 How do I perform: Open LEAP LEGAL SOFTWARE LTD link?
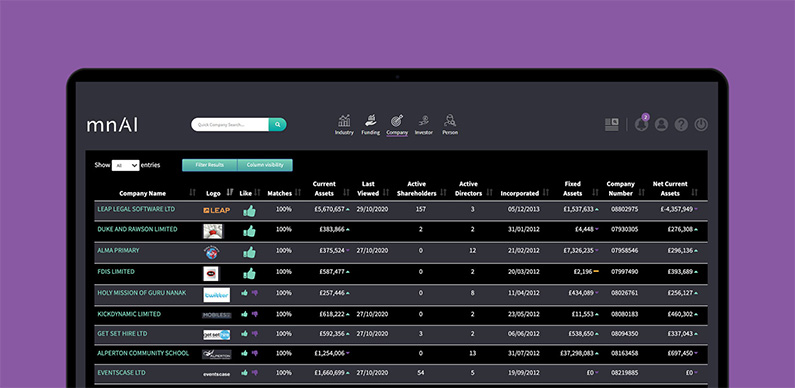[x=136, y=209]
